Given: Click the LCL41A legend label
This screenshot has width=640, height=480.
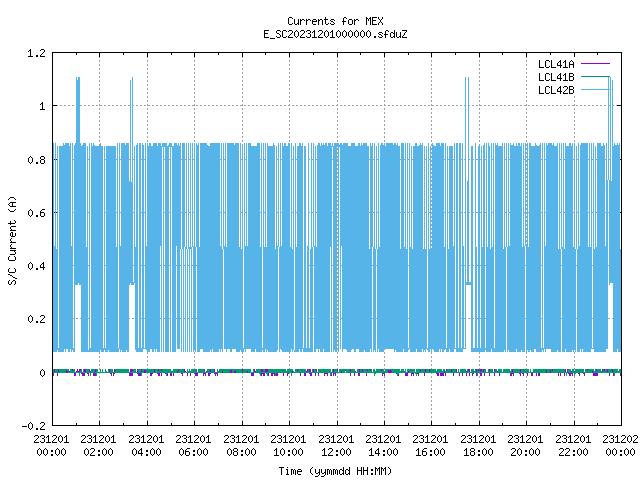Looking at the screenshot, I should coord(556,64).
